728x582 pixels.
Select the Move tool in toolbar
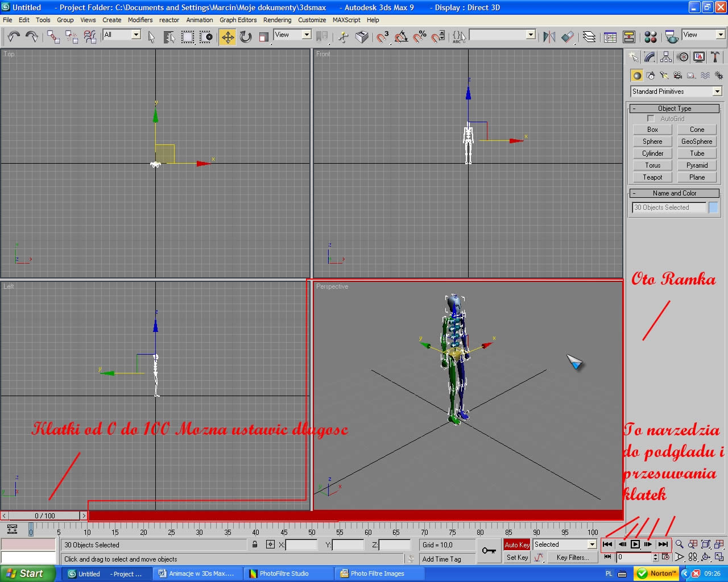tap(227, 38)
